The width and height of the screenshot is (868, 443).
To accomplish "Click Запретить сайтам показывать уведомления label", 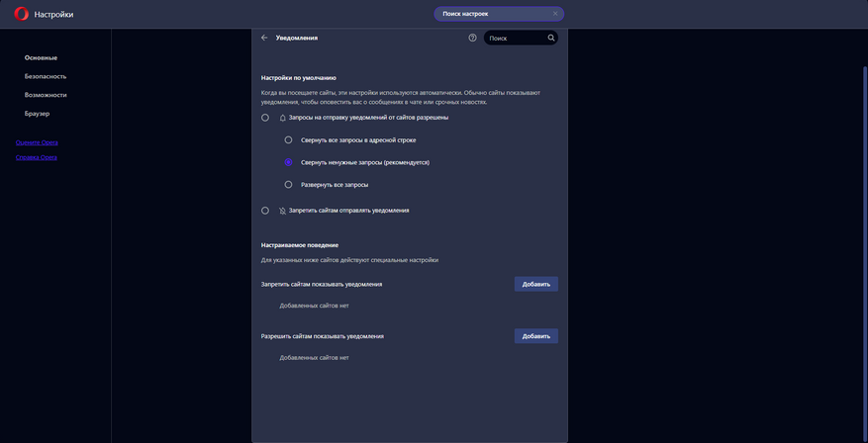I will click(x=322, y=284).
